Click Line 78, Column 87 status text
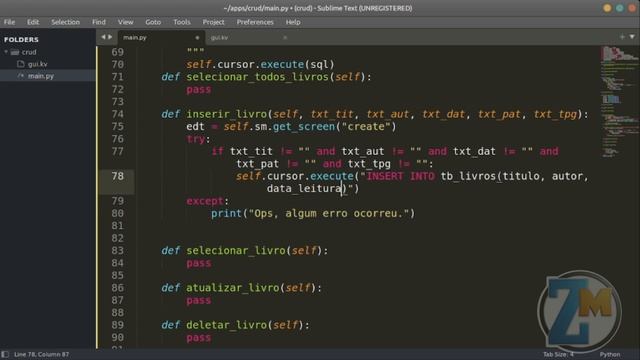 (42, 354)
